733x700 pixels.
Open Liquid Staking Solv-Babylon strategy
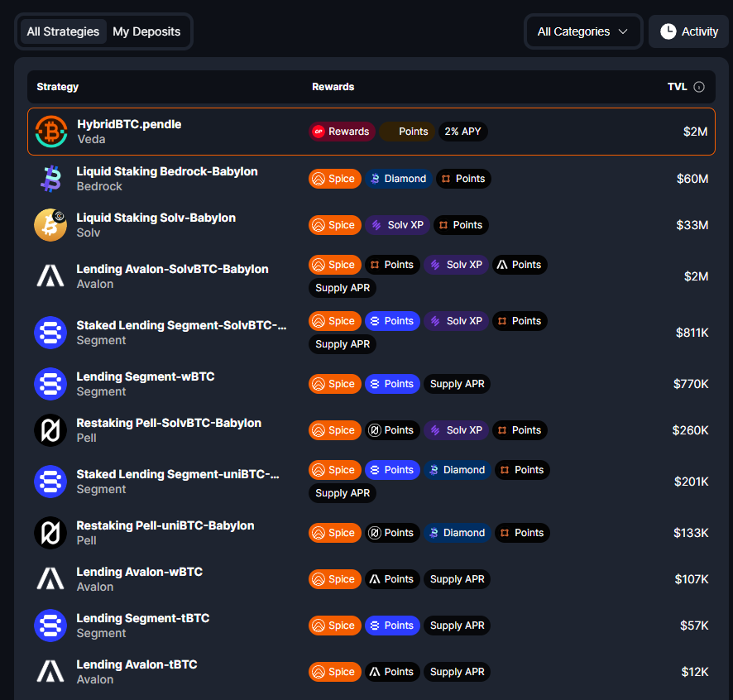click(156, 218)
